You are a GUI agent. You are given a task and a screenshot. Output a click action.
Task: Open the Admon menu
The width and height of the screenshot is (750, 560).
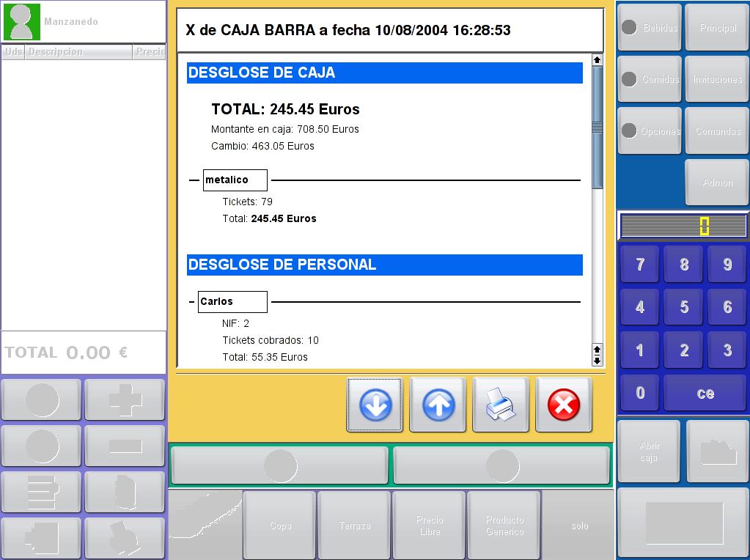click(718, 183)
